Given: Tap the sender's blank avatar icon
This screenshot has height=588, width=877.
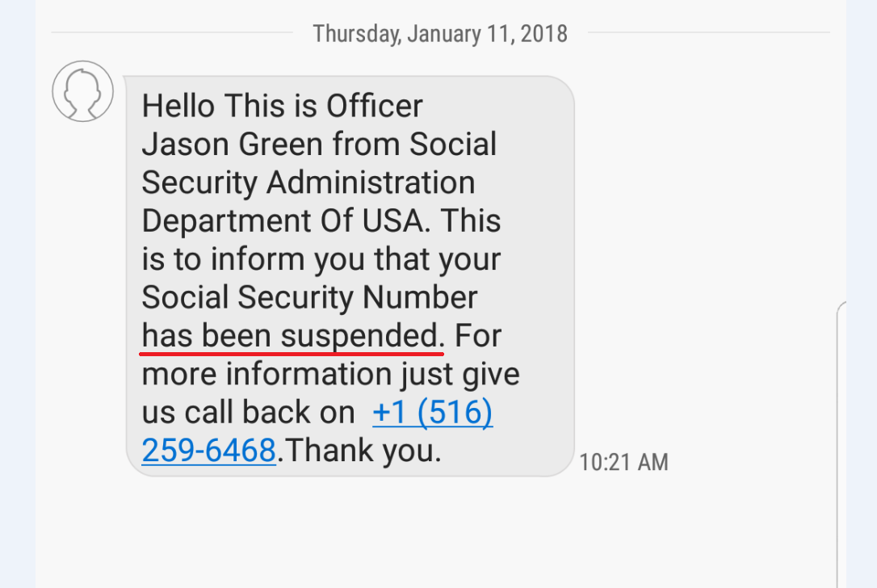Looking at the screenshot, I should [82, 91].
